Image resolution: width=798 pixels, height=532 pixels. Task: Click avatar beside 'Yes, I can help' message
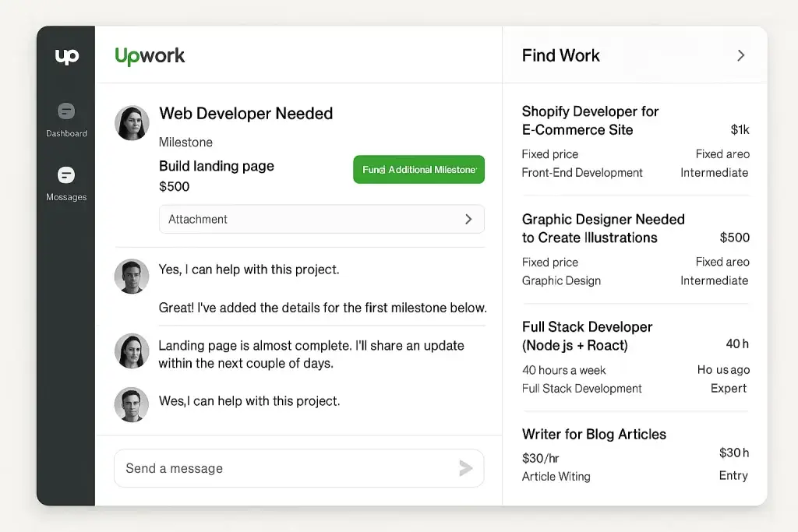coord(132,277)
